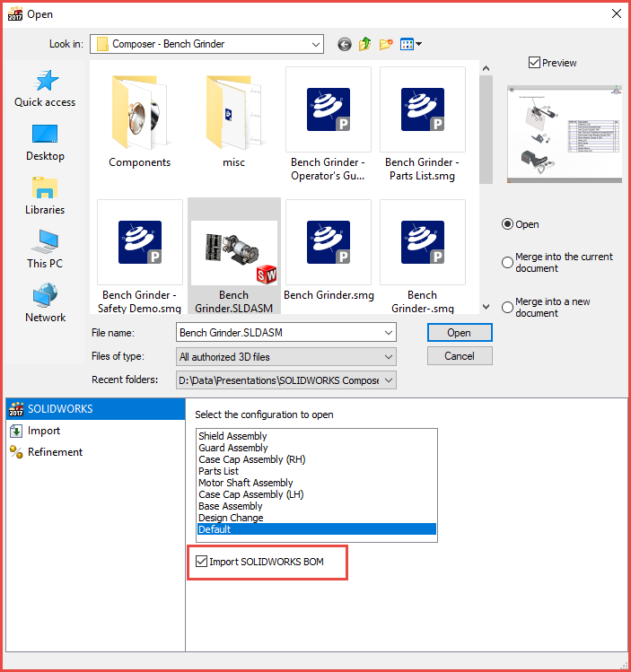Click the file list scroll down arrow
Image resolution: width=631 pixels, height=672 pixels.
486,307
